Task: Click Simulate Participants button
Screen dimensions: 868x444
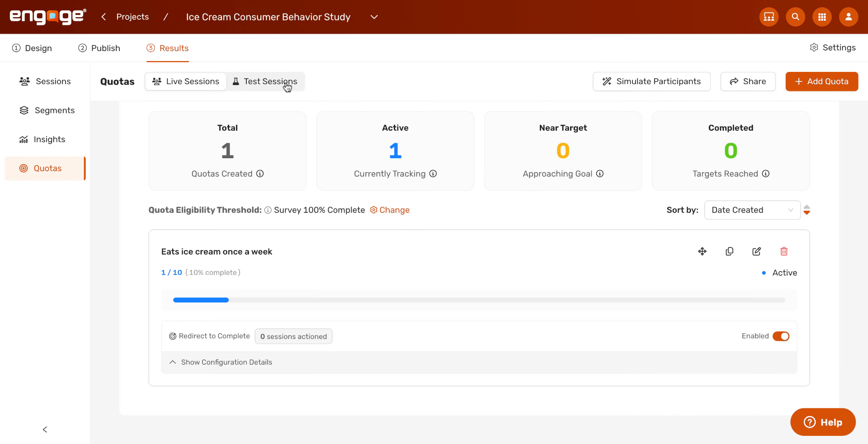Action: [x=651, y=81]
